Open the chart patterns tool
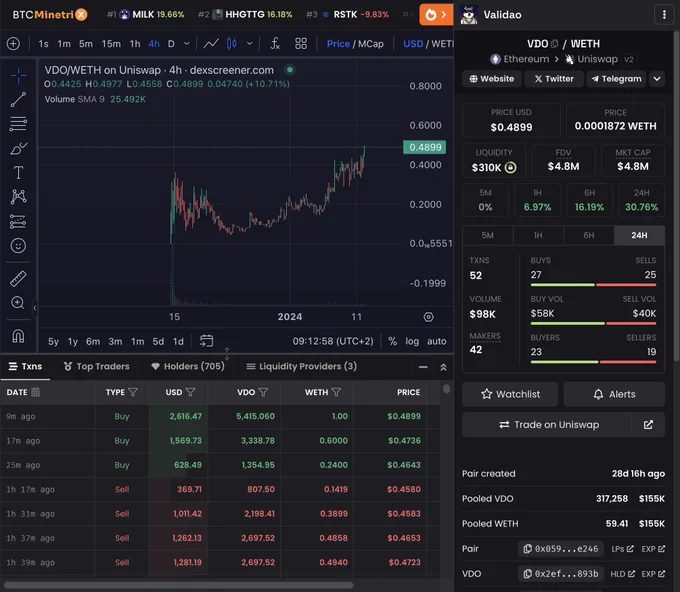The height and width of the screenshot is (592, 680). (x=18, y=197)
